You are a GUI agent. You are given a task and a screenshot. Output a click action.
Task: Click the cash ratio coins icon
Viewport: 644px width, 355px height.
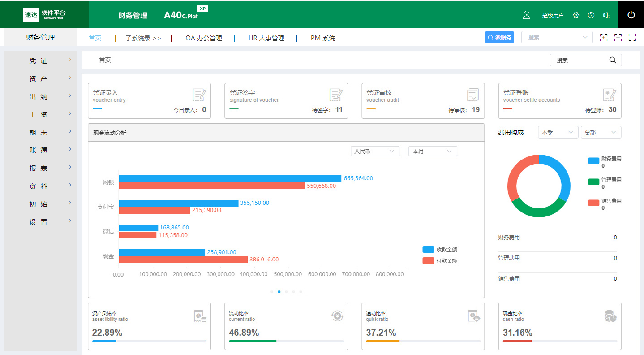click(x=610, y=316)
